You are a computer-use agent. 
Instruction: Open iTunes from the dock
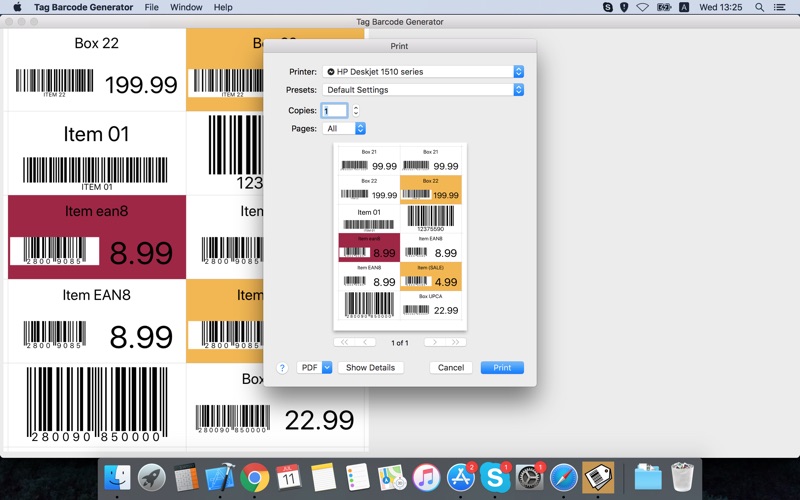426,478
